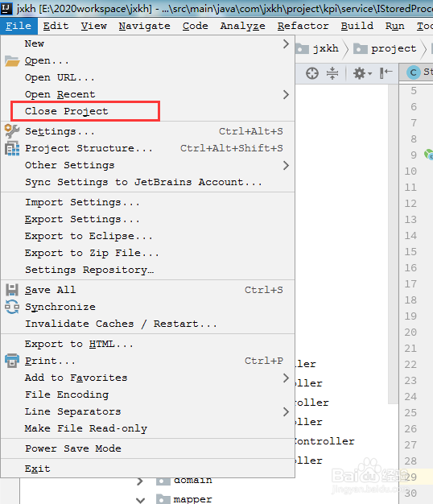Click the Project Structure icon

(x=12, y=148)
